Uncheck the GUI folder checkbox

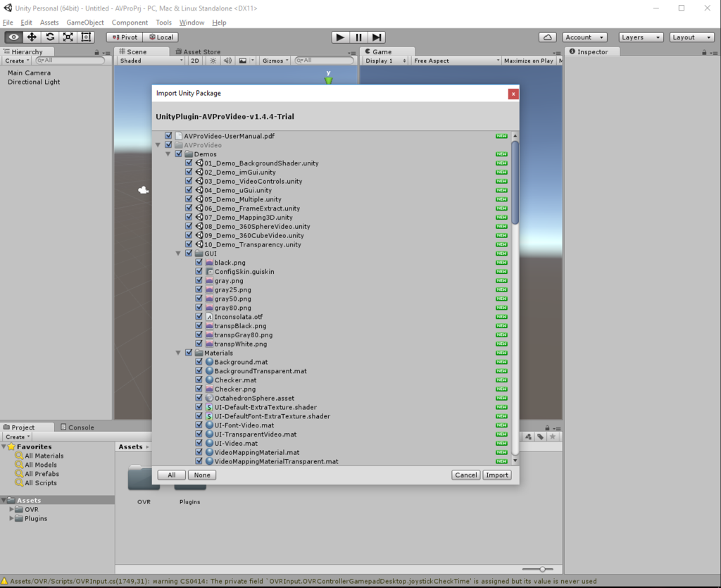189,253
